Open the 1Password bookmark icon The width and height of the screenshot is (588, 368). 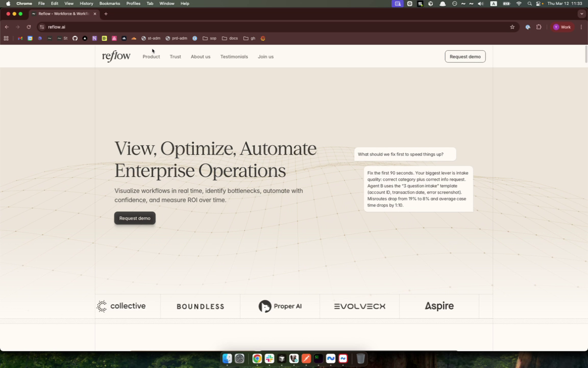point(194,38)
